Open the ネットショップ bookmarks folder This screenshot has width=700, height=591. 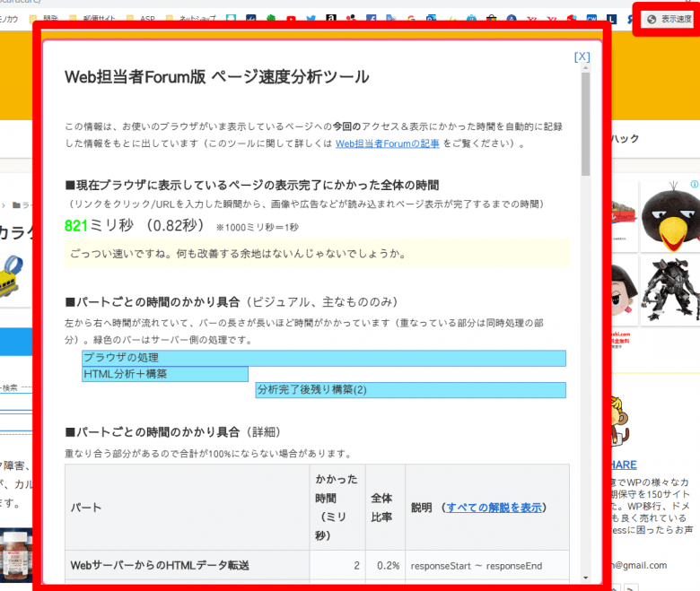click(x=191, y=19)
